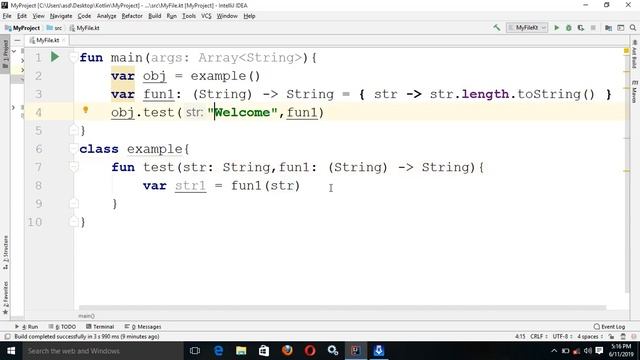Open CRLF line separator selector
This screenshot has height=360, width=640.
click(539, 337)
